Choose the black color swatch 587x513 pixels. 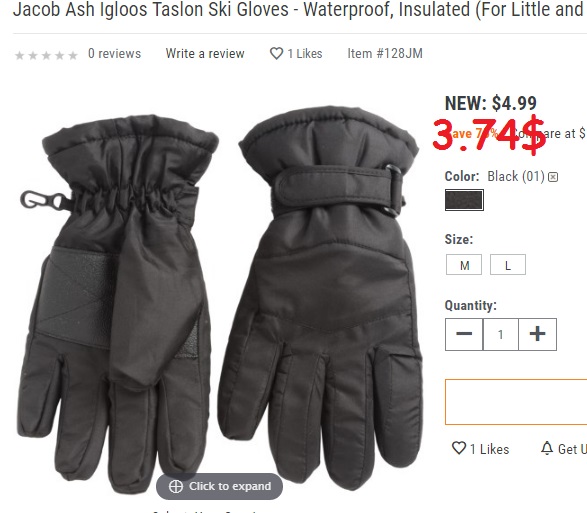464,200
